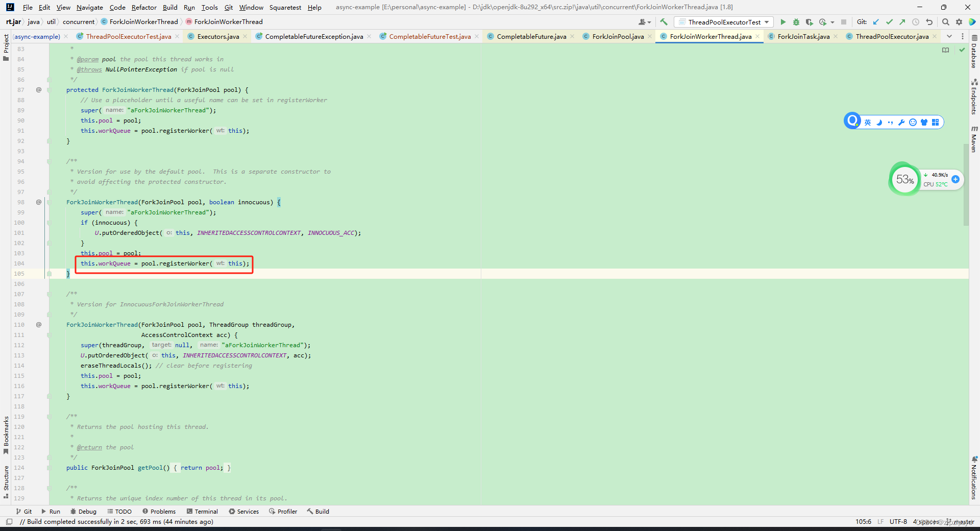The height and width of the screenshot is (531, 980).
Task: Open the Profiler tool window
Action: (283, 511)
